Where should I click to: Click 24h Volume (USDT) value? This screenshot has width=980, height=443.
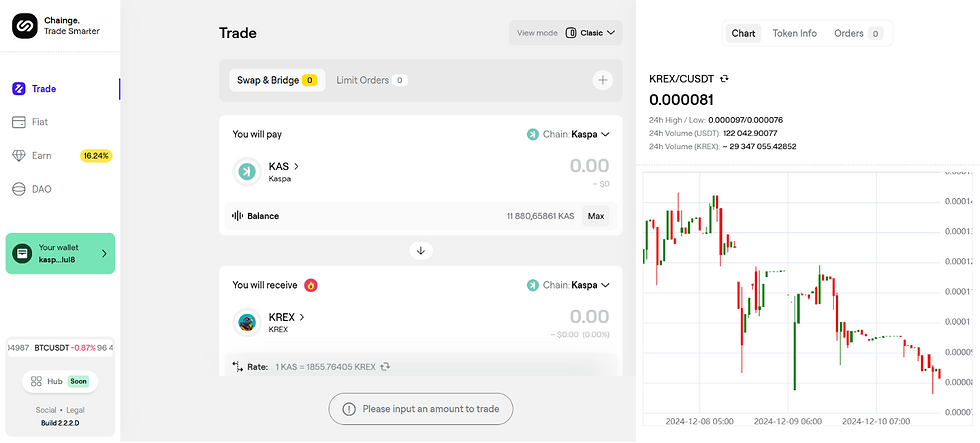pos(750,133)
